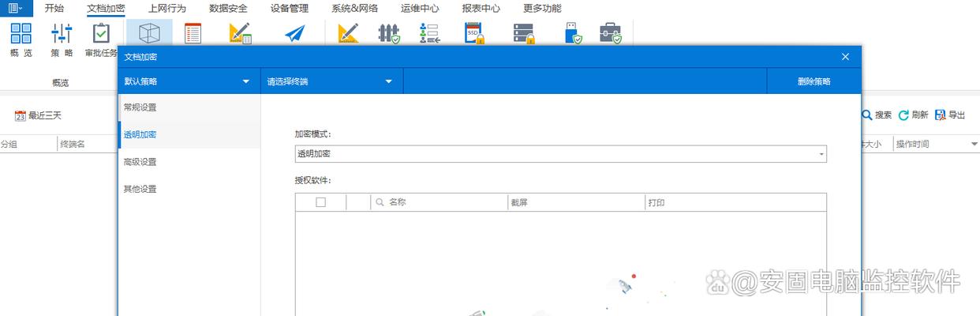
Task: Select 其他设置 in the dialog sidebar
Action: coord(189,189)
